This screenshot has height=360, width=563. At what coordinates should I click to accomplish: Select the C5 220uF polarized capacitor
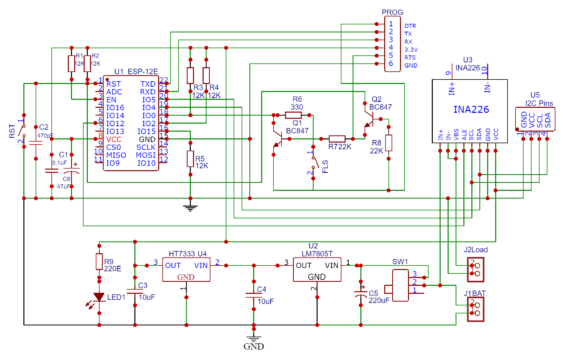361,293
